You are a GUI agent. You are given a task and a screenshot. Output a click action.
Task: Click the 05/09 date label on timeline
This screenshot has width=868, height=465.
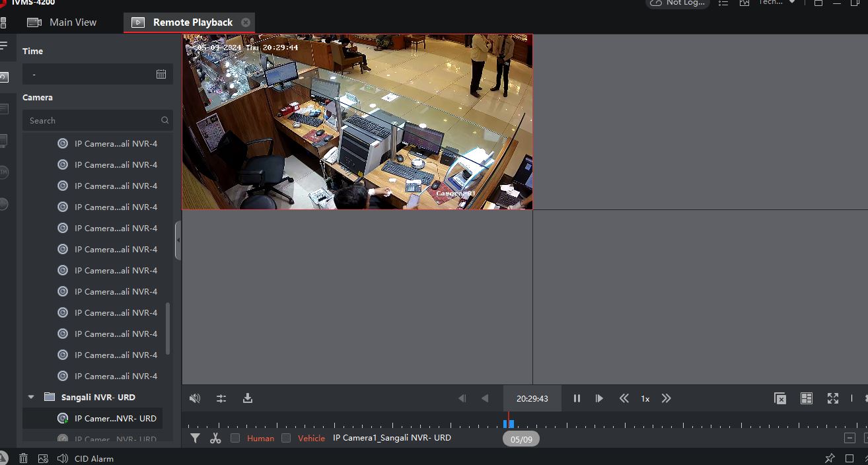(521, 439)
